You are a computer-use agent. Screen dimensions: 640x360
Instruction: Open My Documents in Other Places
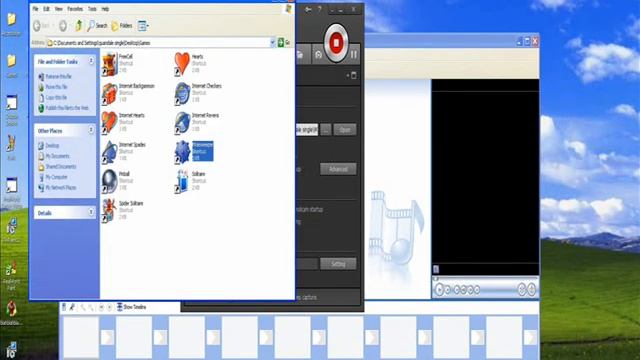coord(54,156)
